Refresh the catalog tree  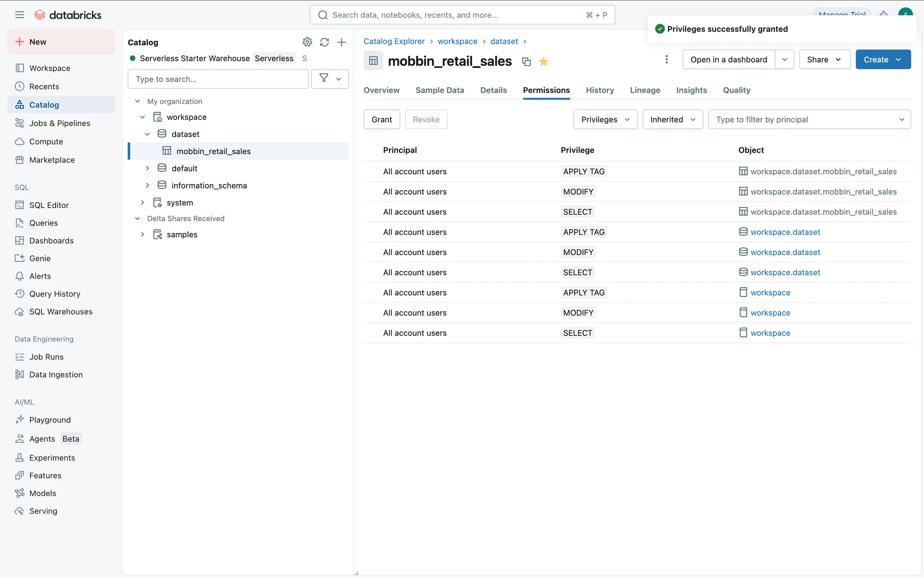[324, 42]
